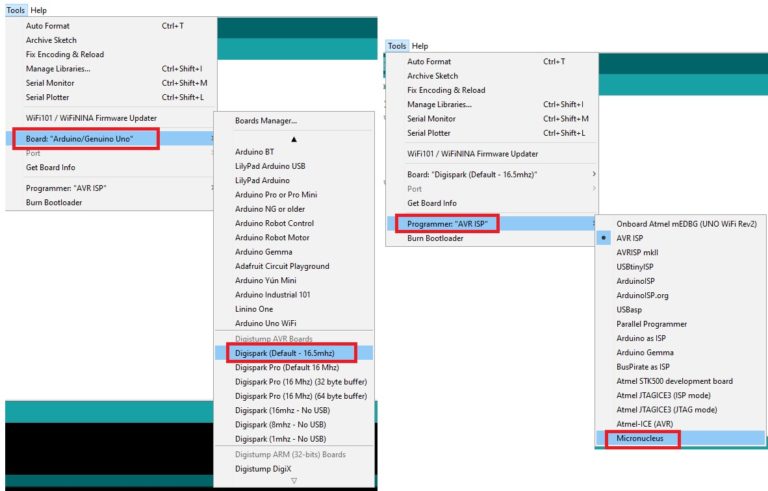Screen dimensions: 768x491
Task: Select USBasp programmer
Action: pos(680,309)
